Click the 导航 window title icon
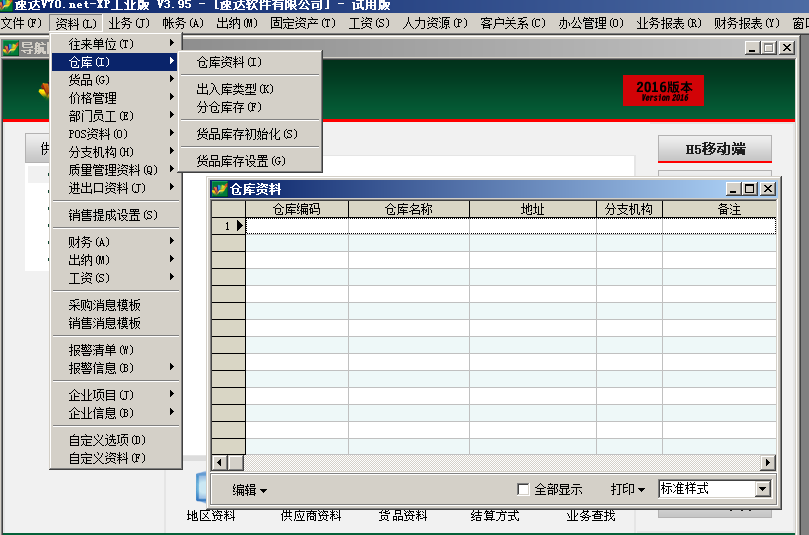809x535 pixels. click(10, 48)
